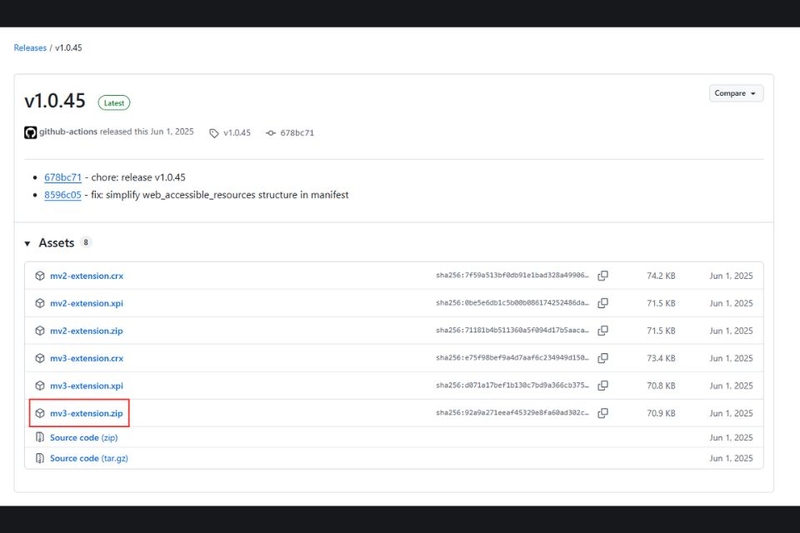Click the commit icon beside 678bc71
The width and height of the screenshot is (800, 533).
270,133
